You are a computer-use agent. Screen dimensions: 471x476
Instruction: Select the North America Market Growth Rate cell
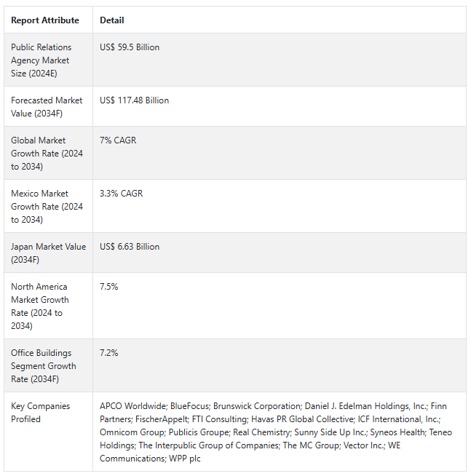coord(40,306)
